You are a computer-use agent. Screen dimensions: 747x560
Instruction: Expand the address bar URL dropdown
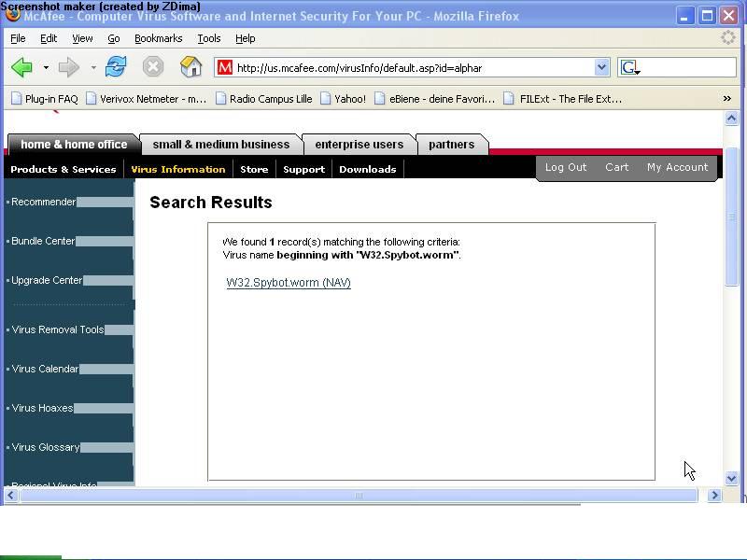point(601,67)
